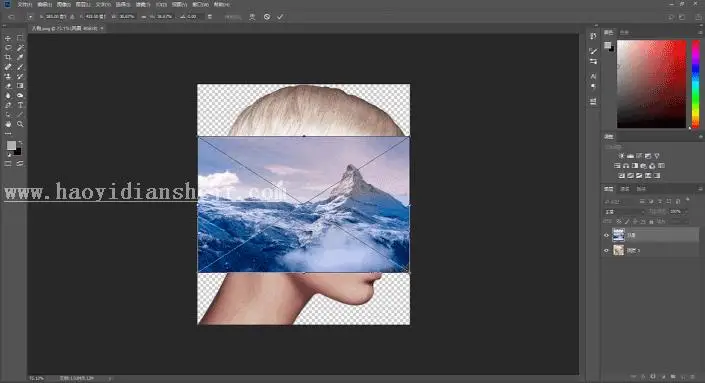Open the tool preset dropdown arrow
The height and width of the screenshot is (383, 705).
pos(30,17)
